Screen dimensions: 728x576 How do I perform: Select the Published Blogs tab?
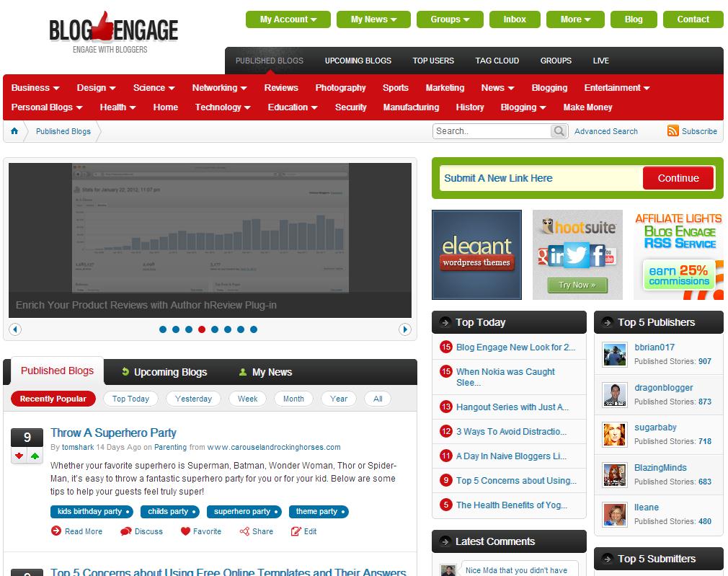[57, 371]
